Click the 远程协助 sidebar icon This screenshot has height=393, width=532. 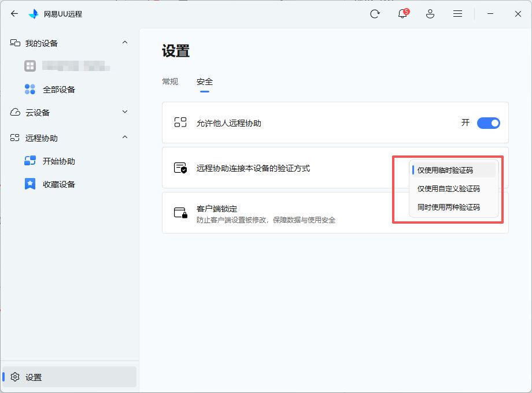15,138
